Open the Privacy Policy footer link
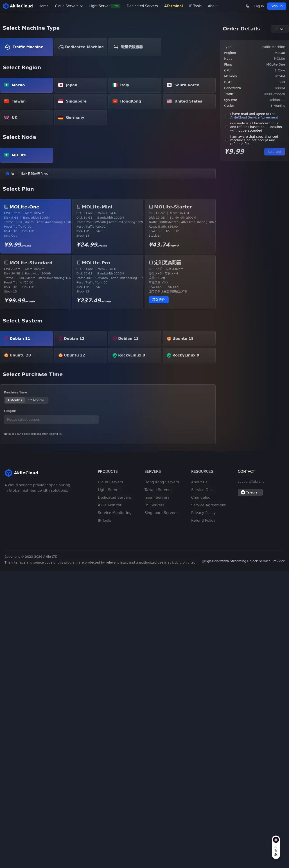Viewport: 289px width, 868px height. (x=203, y=513)
